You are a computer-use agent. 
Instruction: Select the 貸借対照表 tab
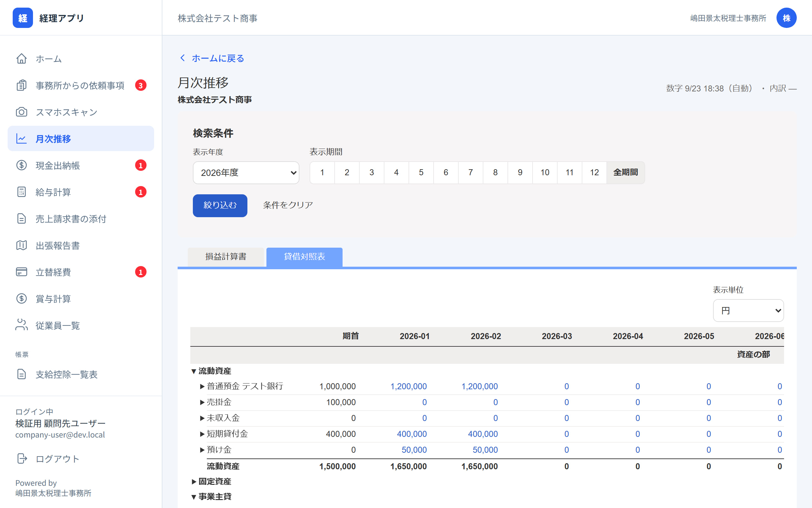tap(304, 257)
